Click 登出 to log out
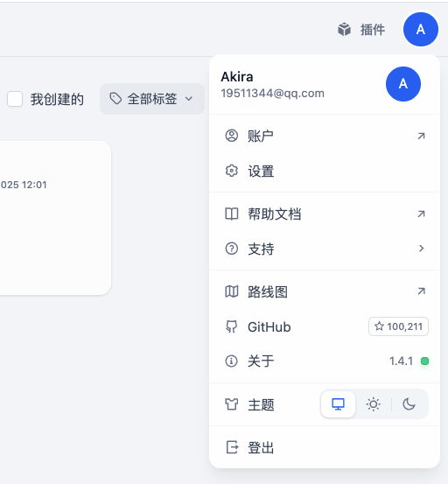Screen dimensions: 448x484 325,447
